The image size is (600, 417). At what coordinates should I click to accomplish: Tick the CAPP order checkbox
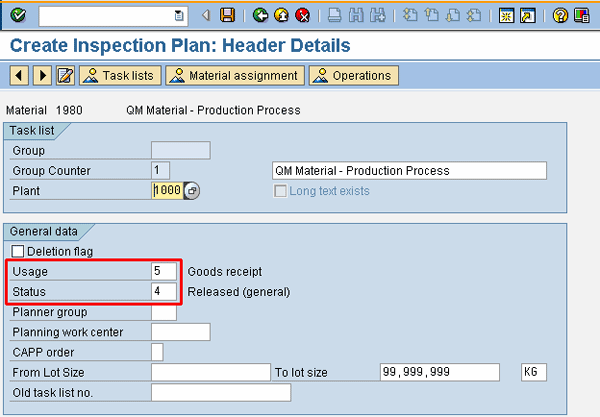point(157,351)
